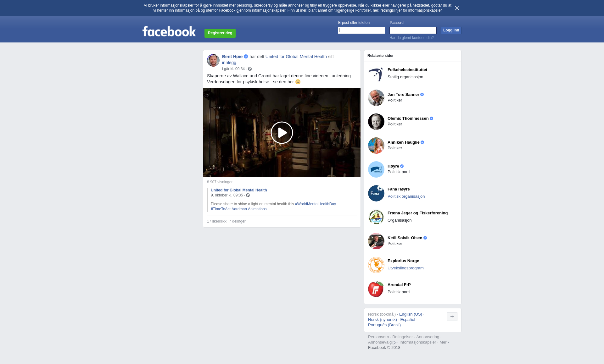Open 'retningslinjer for informasjonskapsler' link
The height and width of the screenshot is (364, 604).
[x=411, y=10]
